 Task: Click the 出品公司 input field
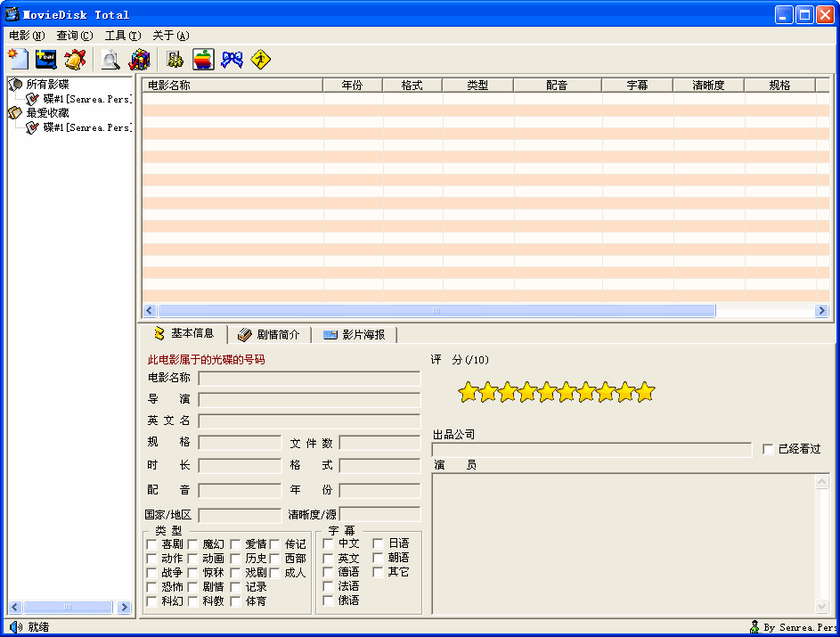pyautogui.click(x=592, y=450)
